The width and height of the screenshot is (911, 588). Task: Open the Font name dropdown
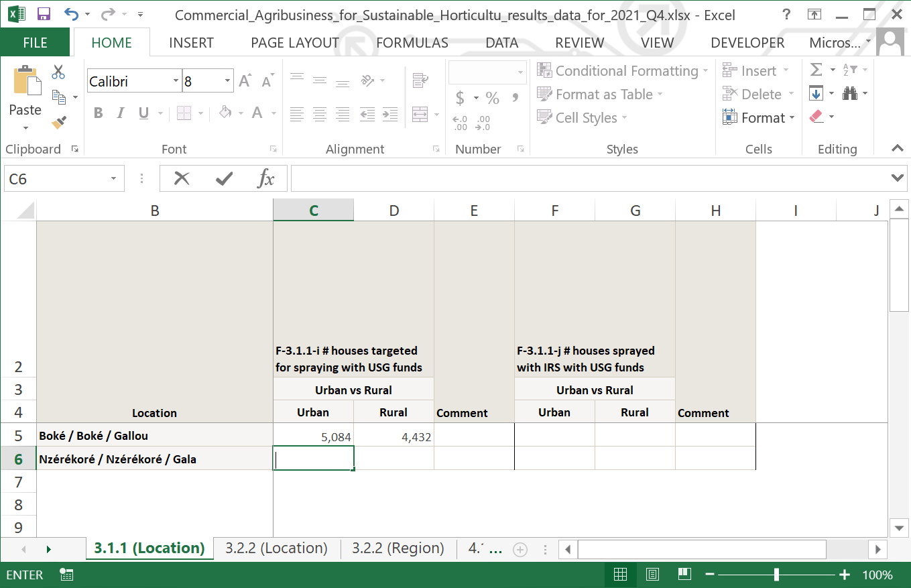tap(176, 81)
